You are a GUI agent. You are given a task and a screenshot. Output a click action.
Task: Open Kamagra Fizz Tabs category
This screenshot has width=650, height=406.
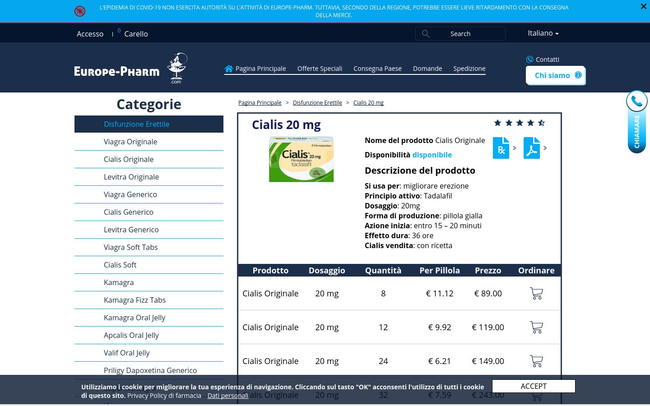click(135, 300)
